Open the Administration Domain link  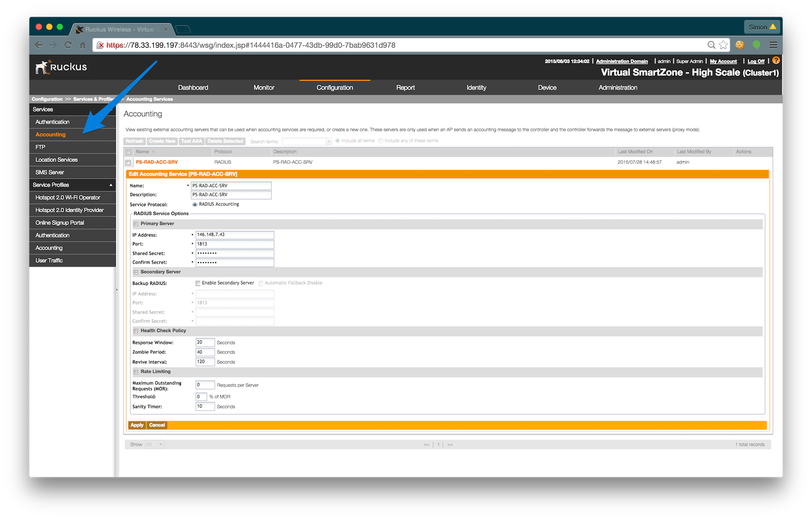(x=622, y=61)
